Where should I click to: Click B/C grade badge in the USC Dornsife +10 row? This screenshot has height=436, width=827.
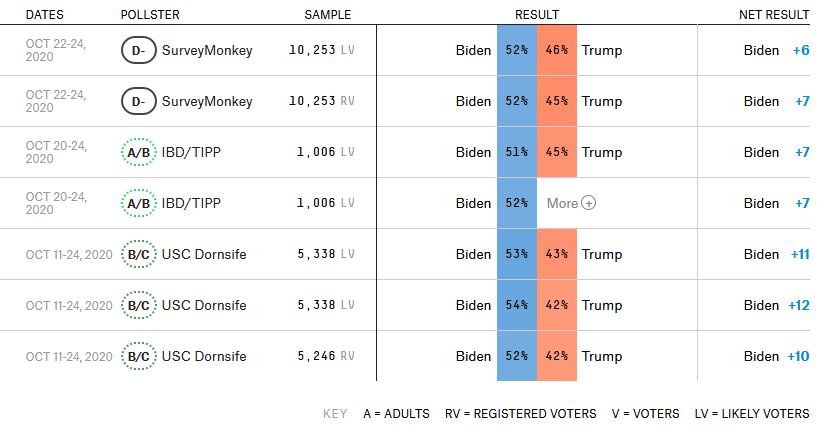pyautogui.click(x=139, y=356)
